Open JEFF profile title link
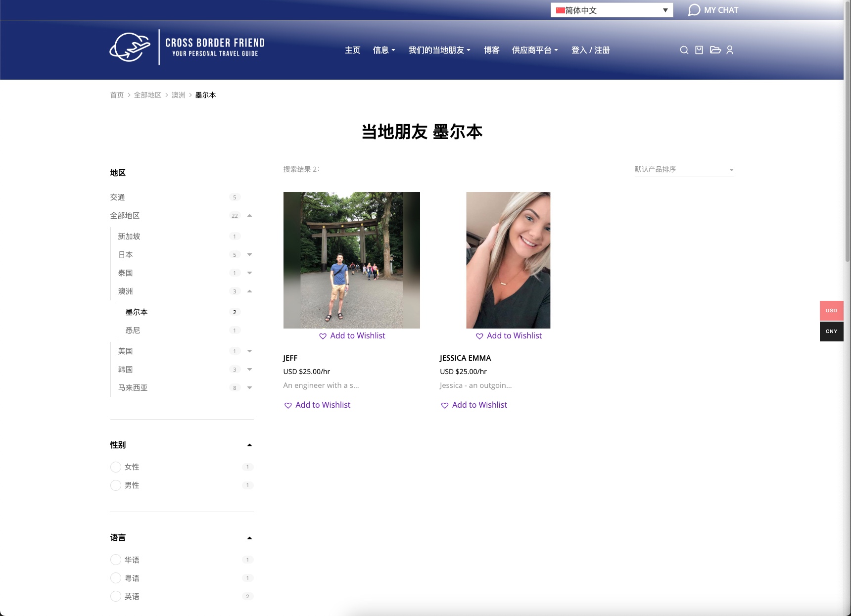 (290, 358)
